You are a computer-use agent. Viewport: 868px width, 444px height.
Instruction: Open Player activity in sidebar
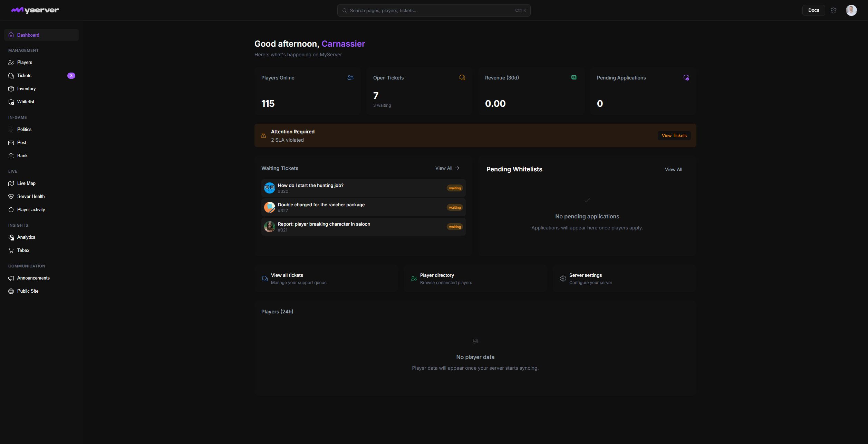41,210
